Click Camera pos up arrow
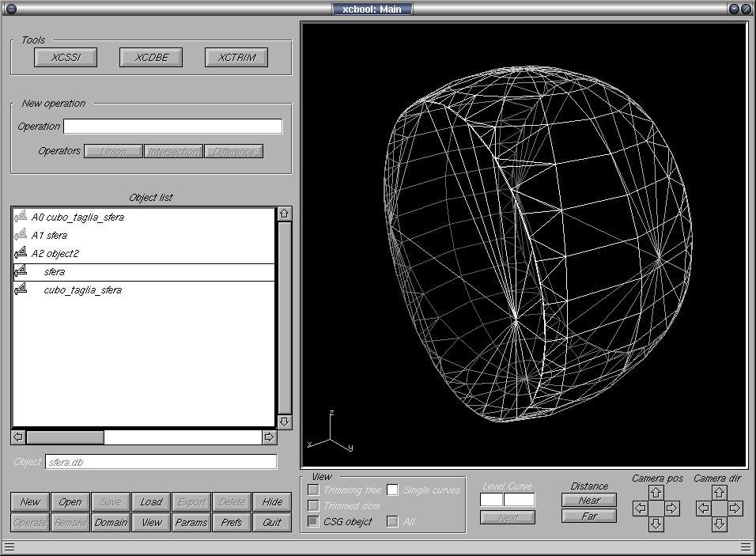The width and height of the screenshot is (756, 556). pyautogui.click(x=656, y=493)
